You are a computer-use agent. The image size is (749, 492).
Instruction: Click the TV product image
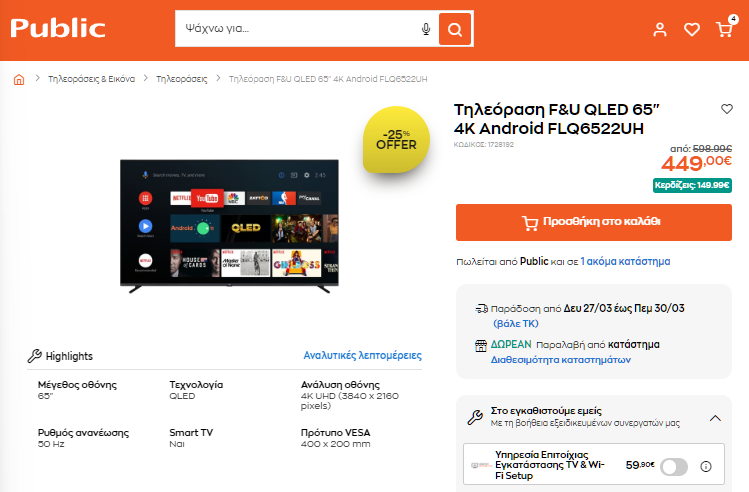coord(229,226)
